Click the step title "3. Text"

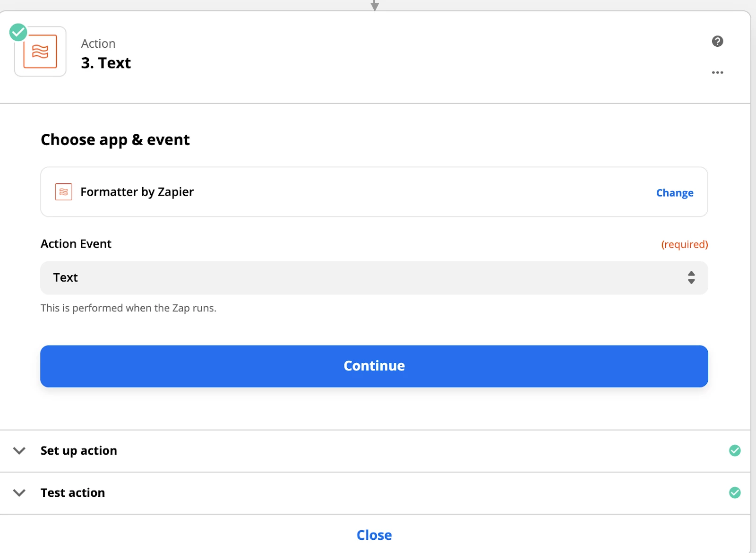[x=106, y=63]
